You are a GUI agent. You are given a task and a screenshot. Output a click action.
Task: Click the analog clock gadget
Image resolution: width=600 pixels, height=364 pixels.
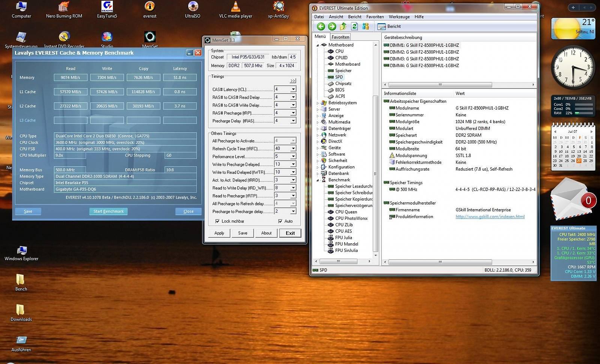pos(573,67)
